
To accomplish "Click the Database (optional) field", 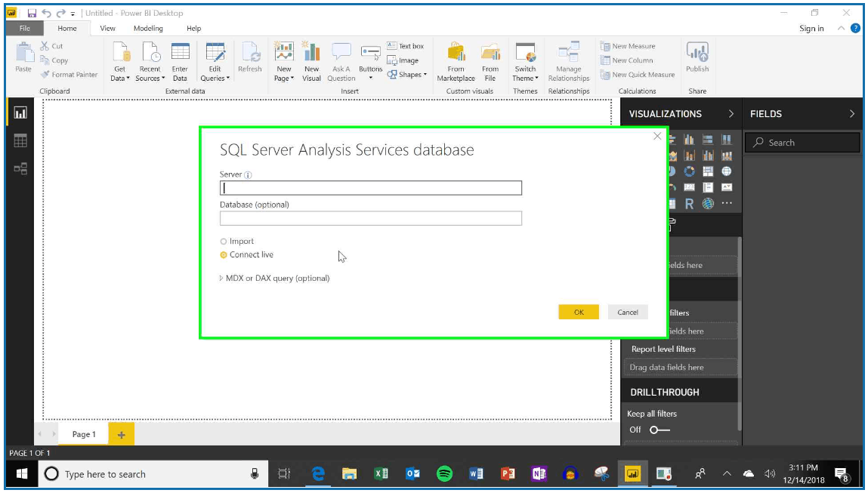I will (x=371, y=218).
